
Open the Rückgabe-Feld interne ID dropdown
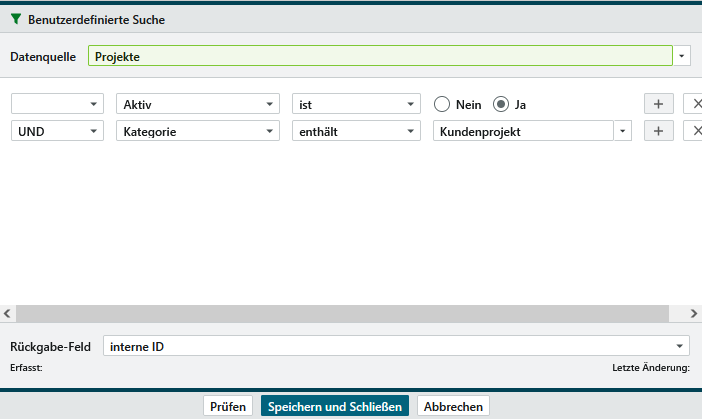pos(681,346)
